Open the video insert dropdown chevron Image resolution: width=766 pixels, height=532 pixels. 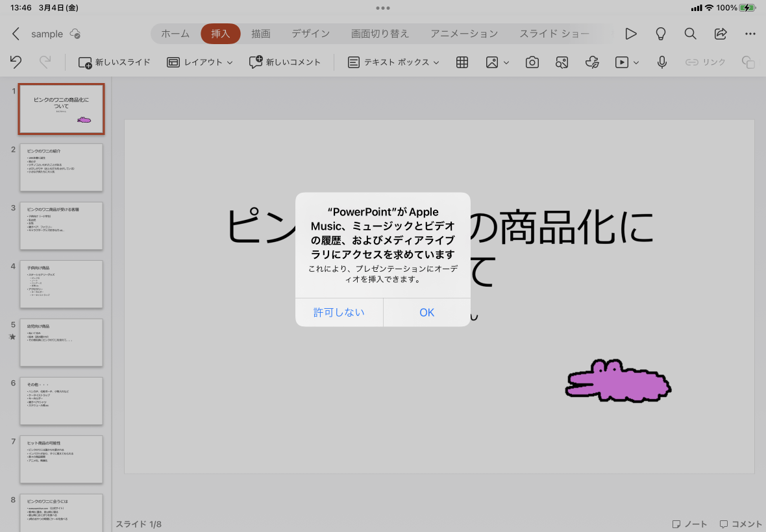click(x=635, y=62)
